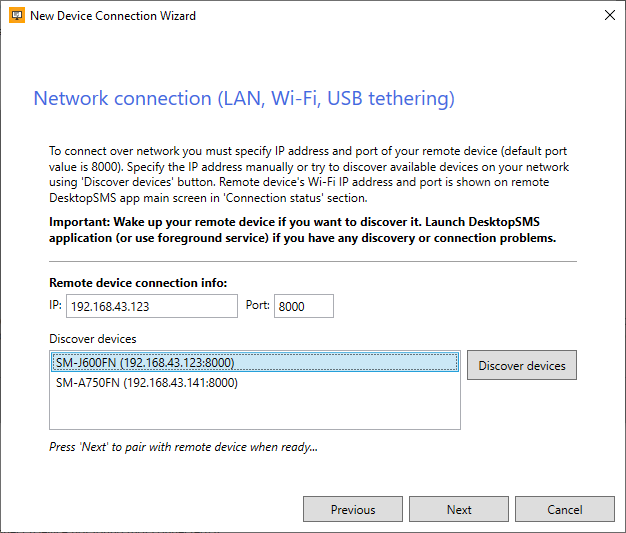The image size is (626, 533).
Task: Go back with the Previous button
Action: coord(353,510)
